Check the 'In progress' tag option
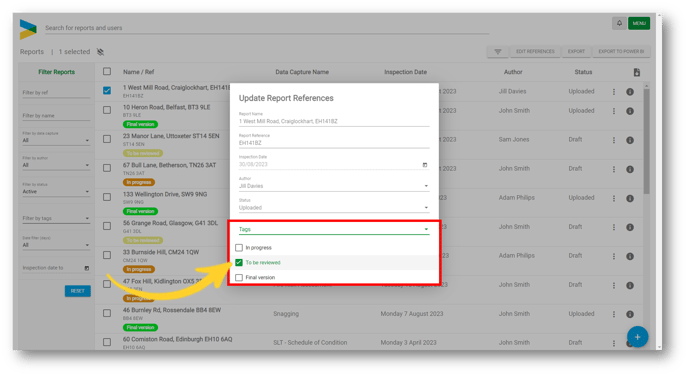Screen dimensions: 688x376 pyautogui.click(x=239, y=248)
